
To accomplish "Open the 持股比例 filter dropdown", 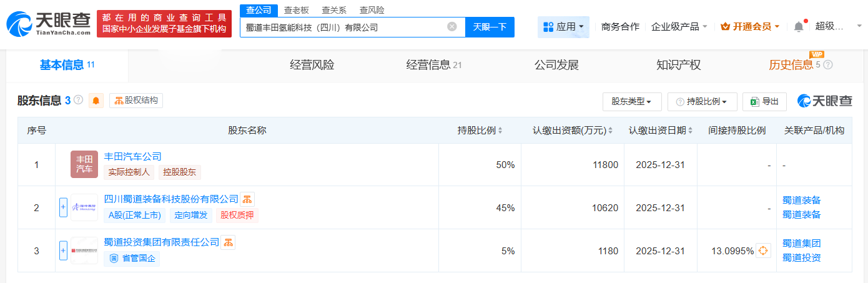I will (x=703, y=101).
